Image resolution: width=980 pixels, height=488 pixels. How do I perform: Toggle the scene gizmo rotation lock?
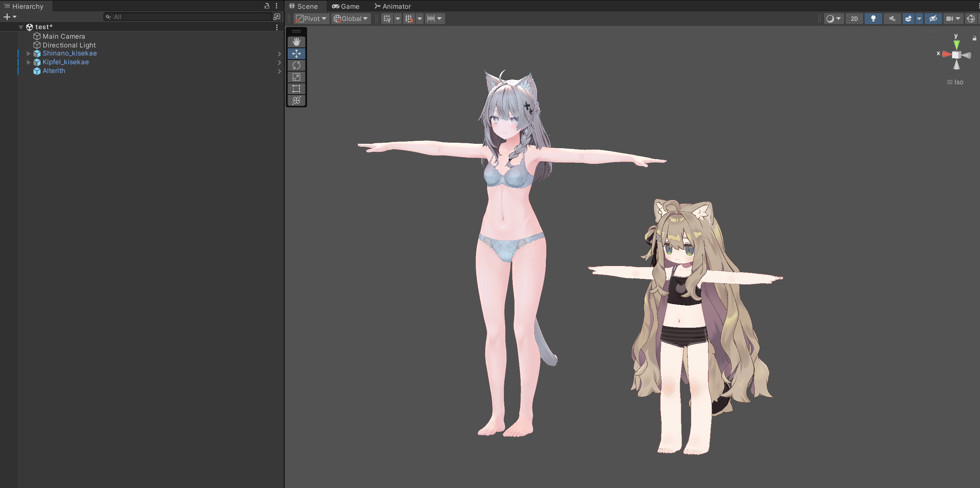pyautogui.click(x=974, y=38)
